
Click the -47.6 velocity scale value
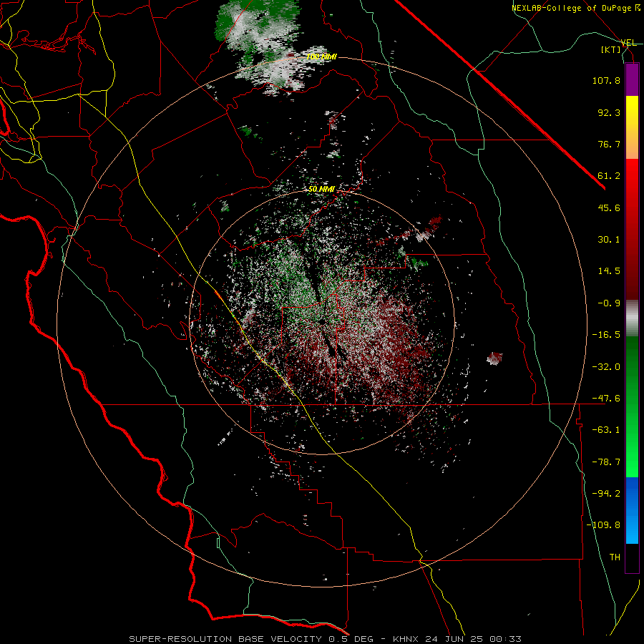(606, 399)
